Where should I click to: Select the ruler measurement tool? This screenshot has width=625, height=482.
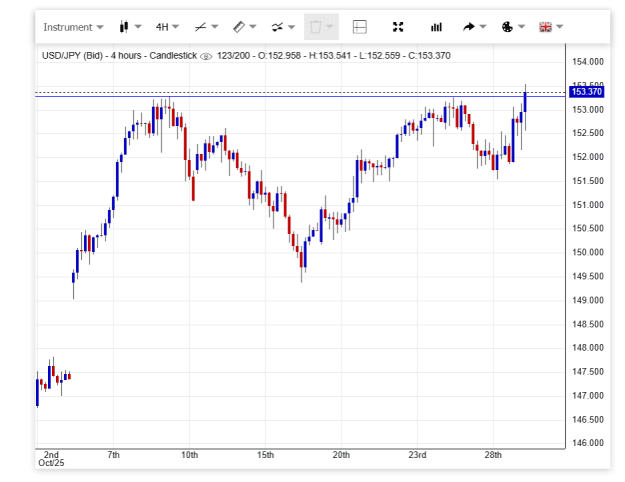(238, 27)
